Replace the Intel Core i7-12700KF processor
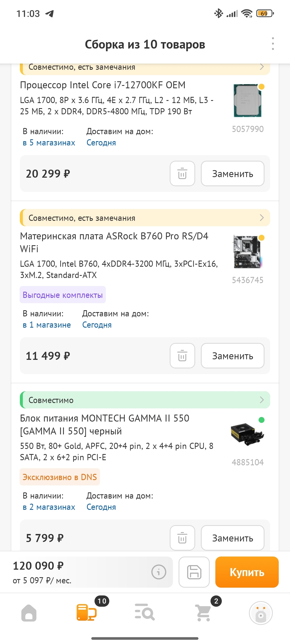Image resolution: width=290 pixels, height=644 pixels. coord(233,174)
